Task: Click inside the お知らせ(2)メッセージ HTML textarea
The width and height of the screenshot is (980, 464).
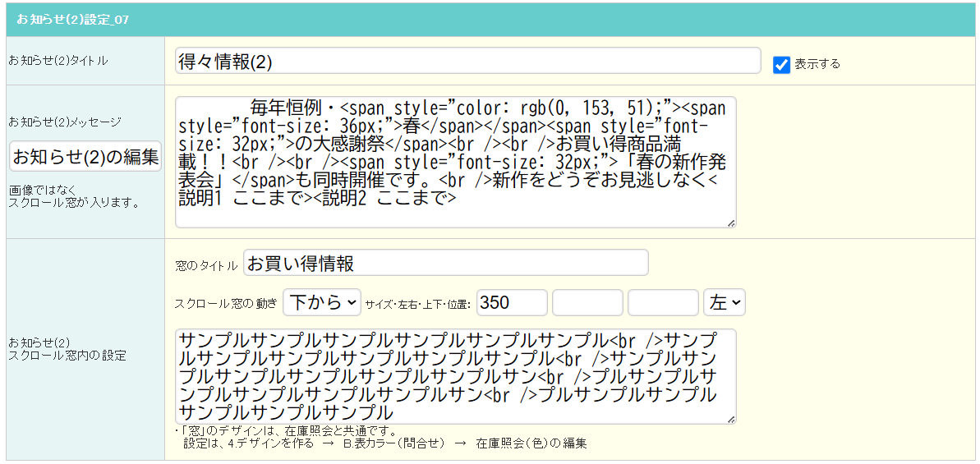Action: pyautogui.click(x=456, y=163)
